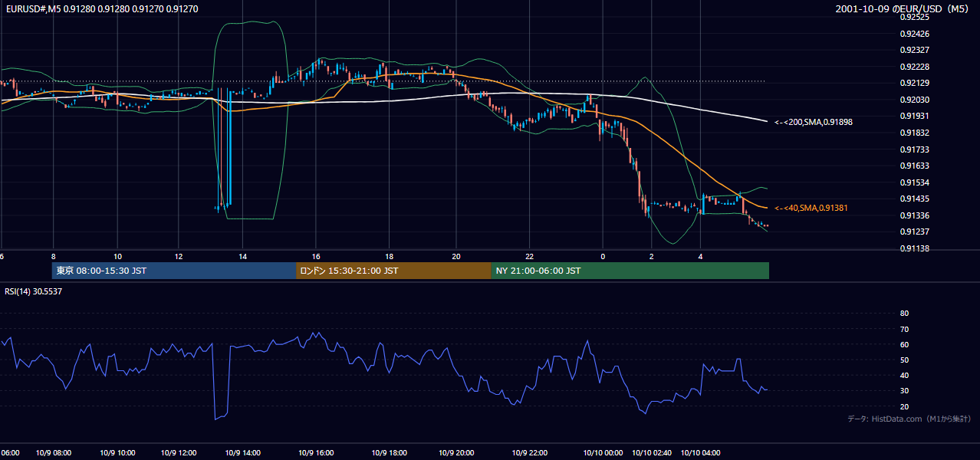980x460 pixels.
Task: Click hour label 20 on price chart axis
Action: [456, 256]
